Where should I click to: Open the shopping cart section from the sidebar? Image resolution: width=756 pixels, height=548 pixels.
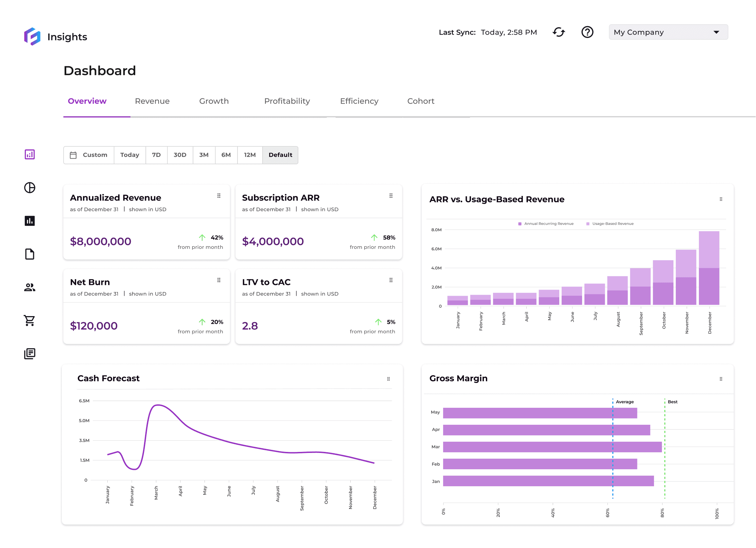[x=30, y=321]
